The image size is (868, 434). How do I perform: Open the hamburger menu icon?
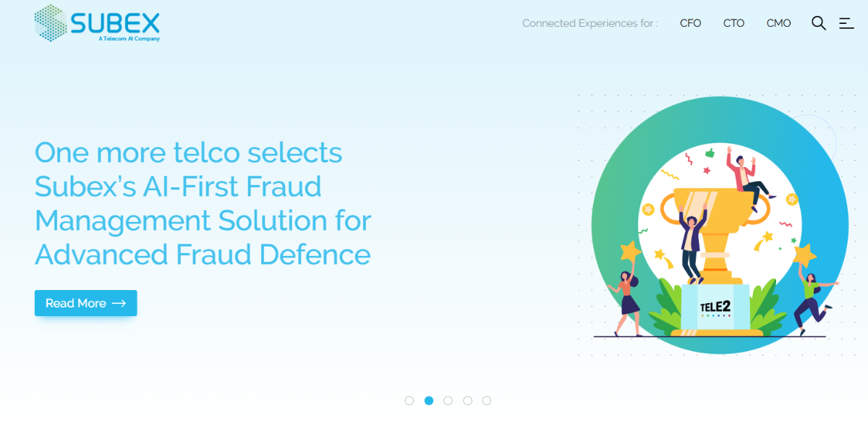846,23
